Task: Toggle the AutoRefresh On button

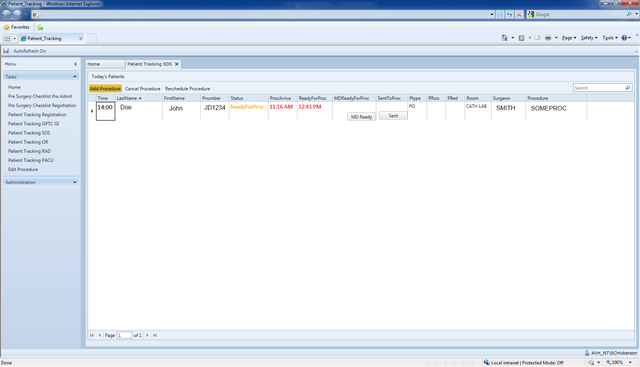Action: tap(29, 51)
